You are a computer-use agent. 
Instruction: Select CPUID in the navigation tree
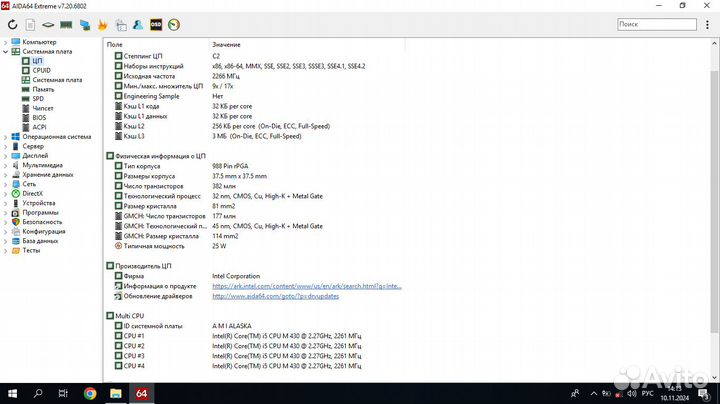(x=41, y=70)
